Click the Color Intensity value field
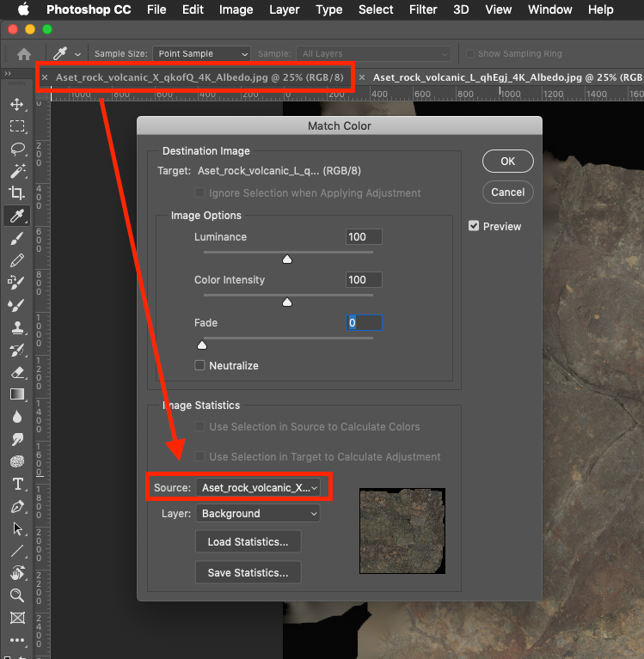The height and width of the screenshot is (659, 644). (364, 279)
